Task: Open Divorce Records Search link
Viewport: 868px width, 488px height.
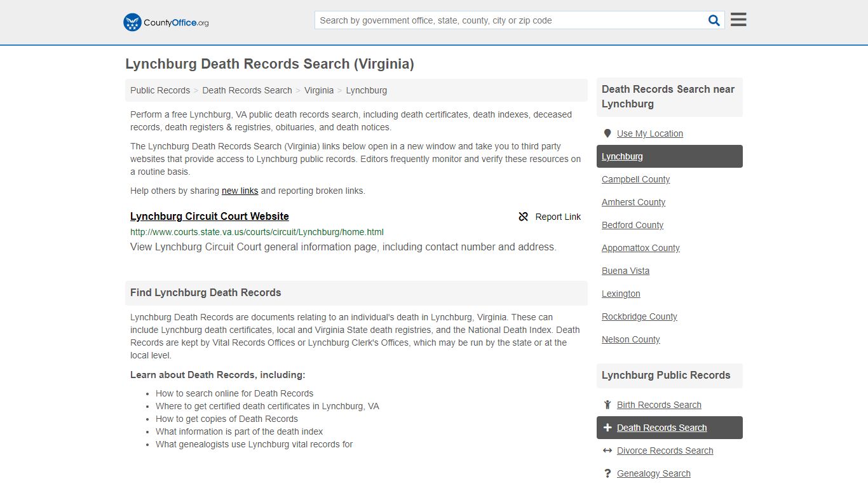Action: (665, 451)
